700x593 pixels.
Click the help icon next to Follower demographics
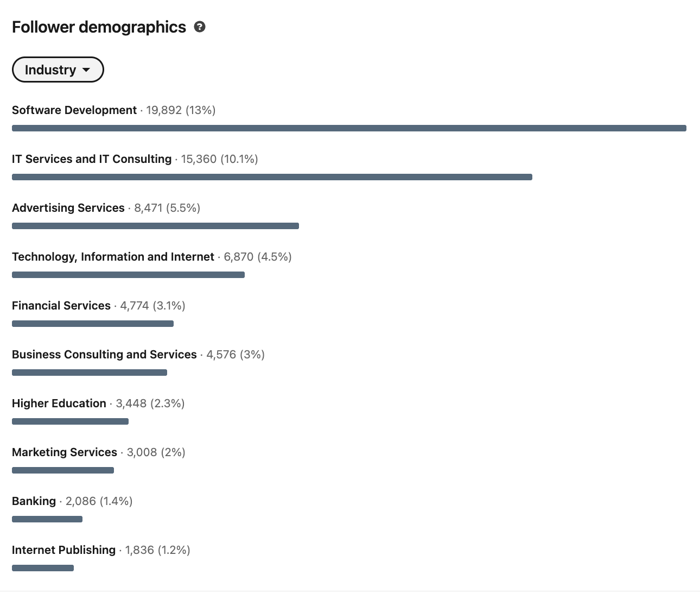[199, 27]
